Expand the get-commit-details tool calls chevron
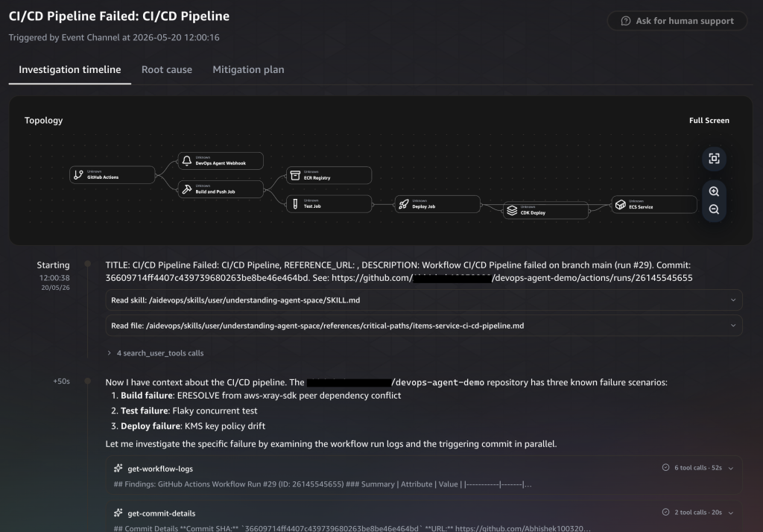 731,513
